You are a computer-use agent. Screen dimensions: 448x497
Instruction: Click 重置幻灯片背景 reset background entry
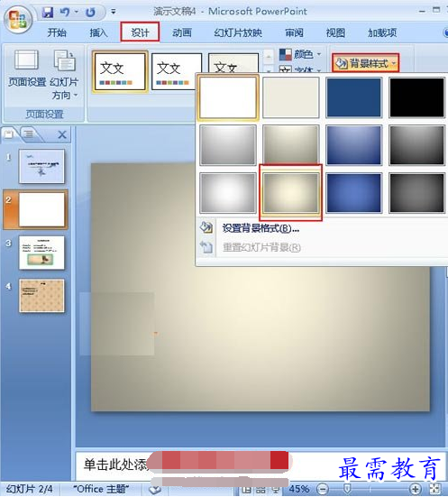[x=321, y=247]
